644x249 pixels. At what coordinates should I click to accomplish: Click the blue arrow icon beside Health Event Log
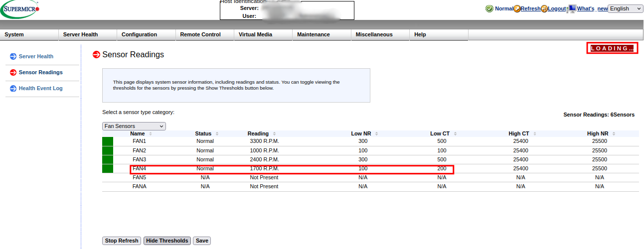click(13, 88)
